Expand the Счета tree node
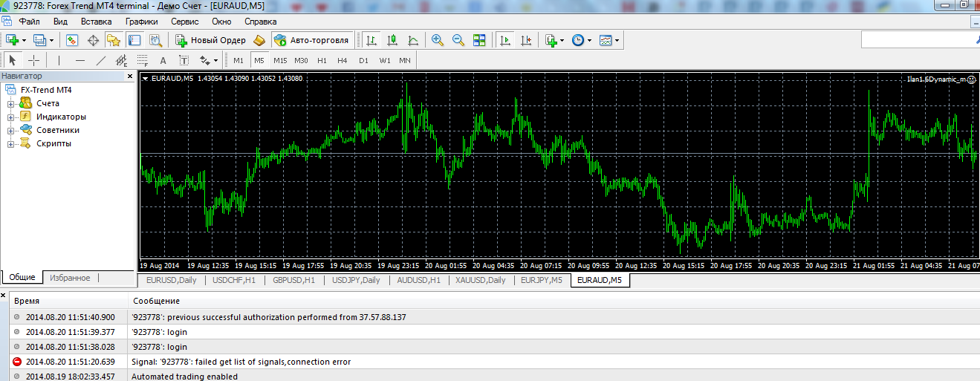980x381 pixels. pyautogui.click(x=11, y=103)
